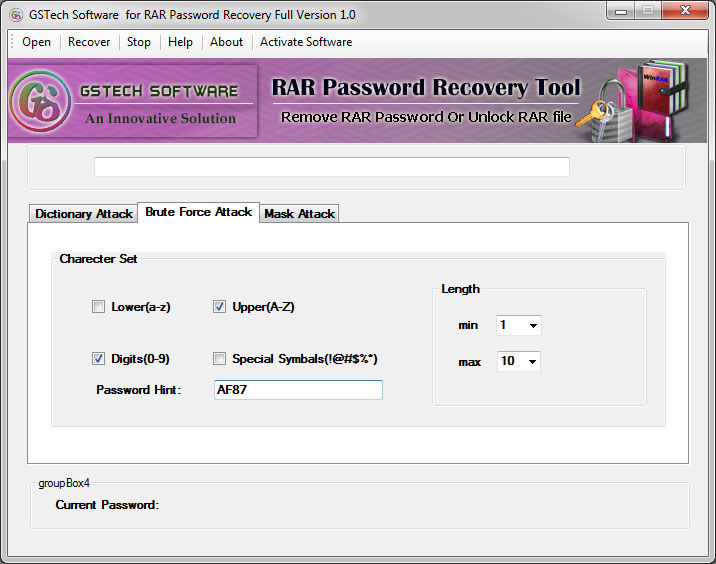The width and height of the screenshot is (716, 564).
Task: Stop the recovery process
Action: pyautogui.click(x=139, y=42)
